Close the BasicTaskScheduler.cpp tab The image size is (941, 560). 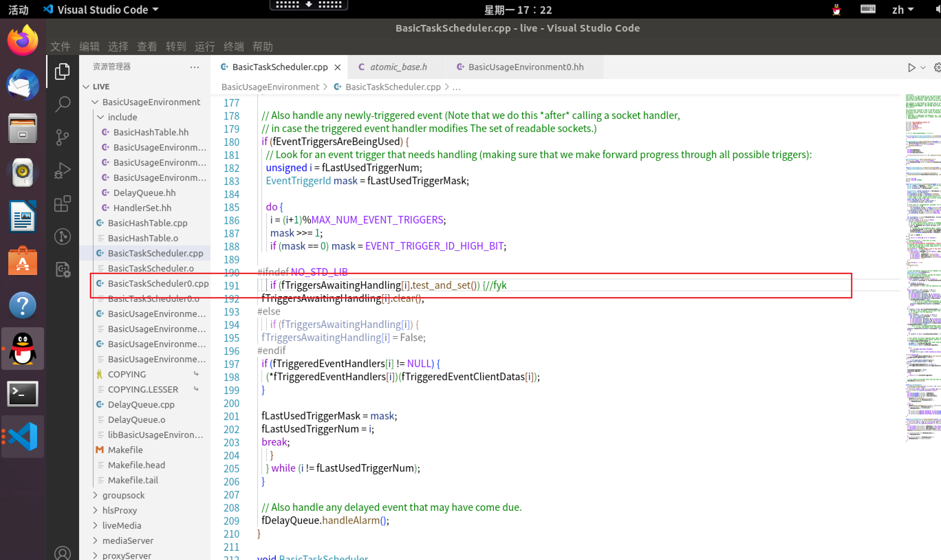pyautogui.click(x=337, y=67)
